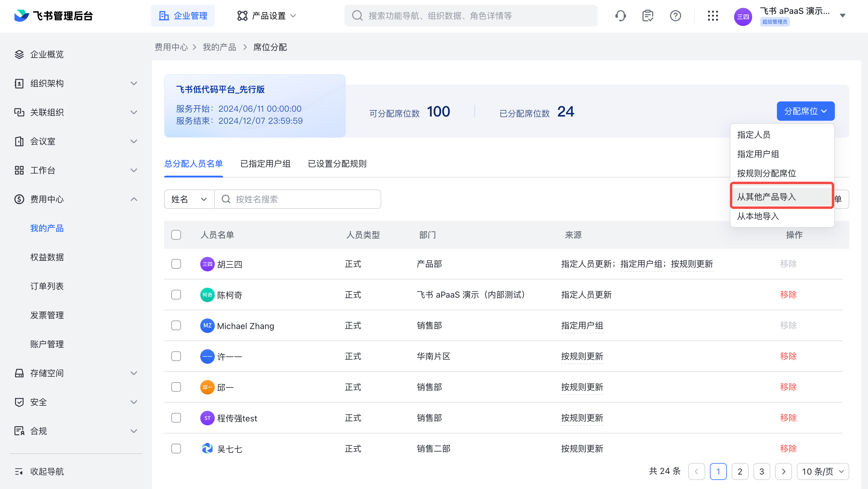Click the 合规 document search icon
The height and width of the screenshot is (489, 868).
pos(19,431)
